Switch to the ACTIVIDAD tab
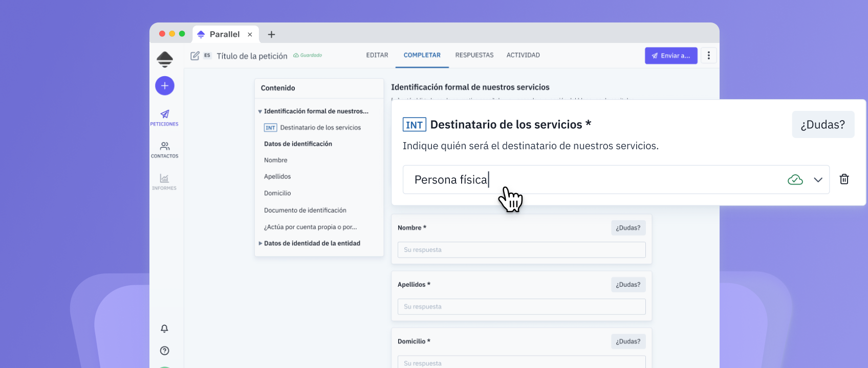This screenshot has width=868, height=368. click(523, 55)
